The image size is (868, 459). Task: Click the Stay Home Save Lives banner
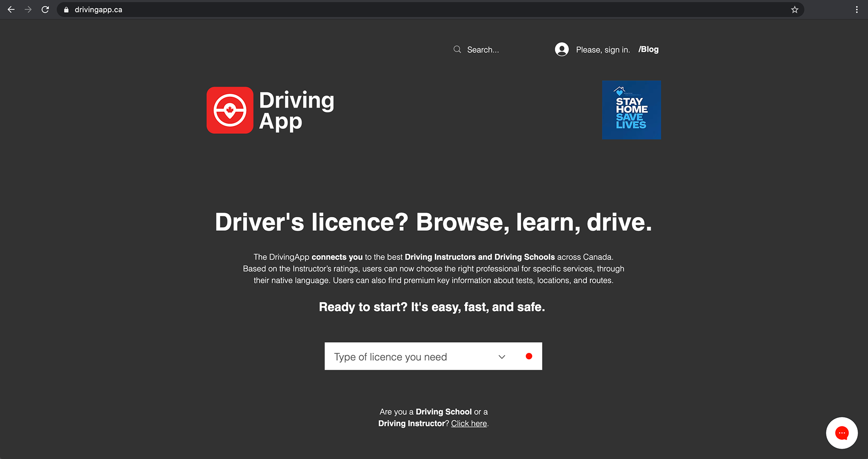(632, 110)
